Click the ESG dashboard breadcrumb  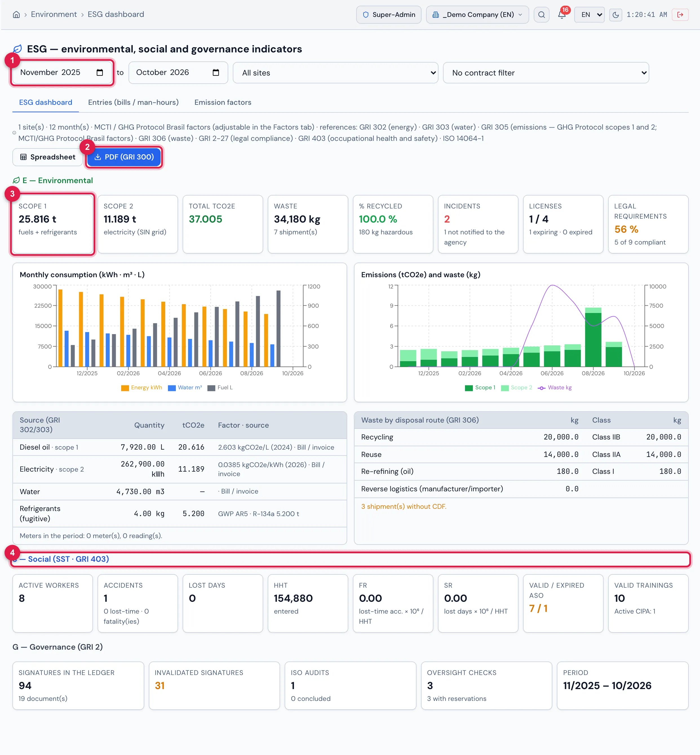click(116, 14)
